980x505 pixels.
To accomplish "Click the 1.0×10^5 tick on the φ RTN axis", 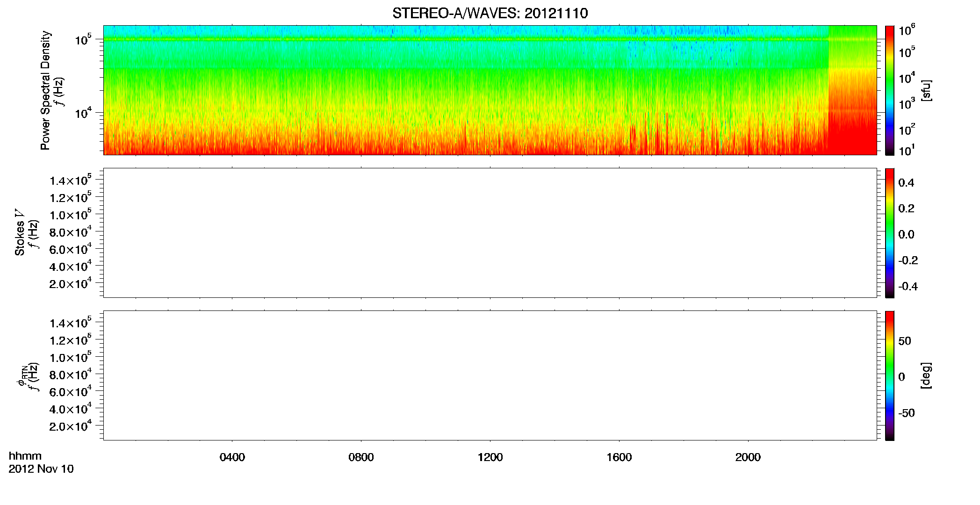I will click(x=71, y=357).
